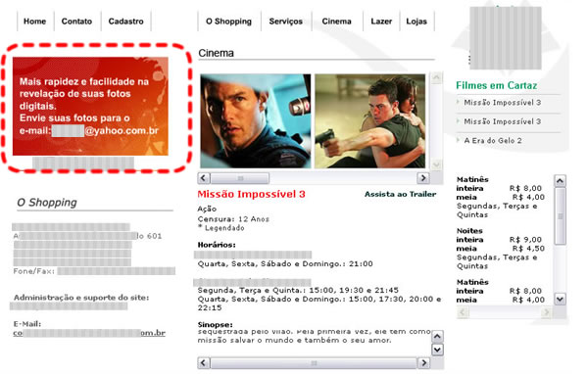Select first Missão Impossível 3 in Filmes em Cartaz
The width and height of the screenshot is (588, 374).
(x=502, y=102)
